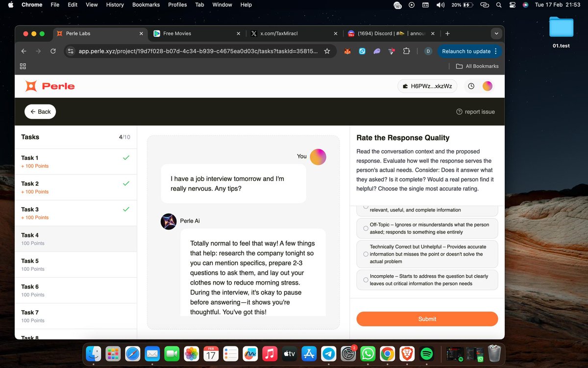Bookmark this page with the star icon
Screen dimensions: 588x368
pos(327,51)
